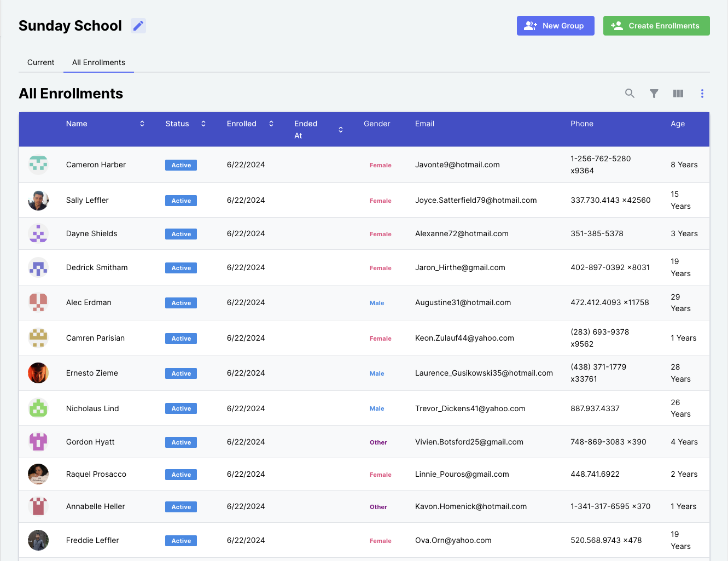The width and height of the screenshot is (728, 561).
Task: Select the All Enrollments tab
Action: [98, 62]
